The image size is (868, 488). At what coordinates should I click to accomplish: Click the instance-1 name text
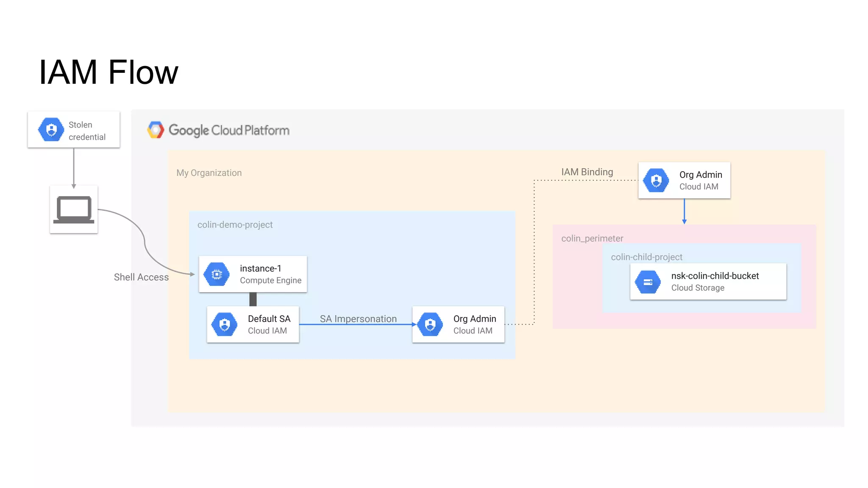(x=261, y=269)
